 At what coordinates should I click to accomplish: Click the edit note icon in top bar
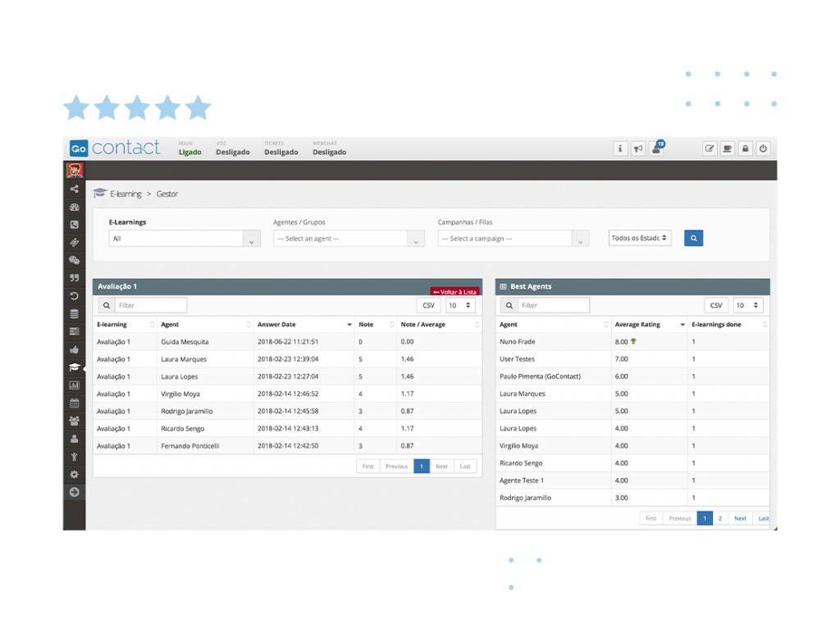point(710,149)
